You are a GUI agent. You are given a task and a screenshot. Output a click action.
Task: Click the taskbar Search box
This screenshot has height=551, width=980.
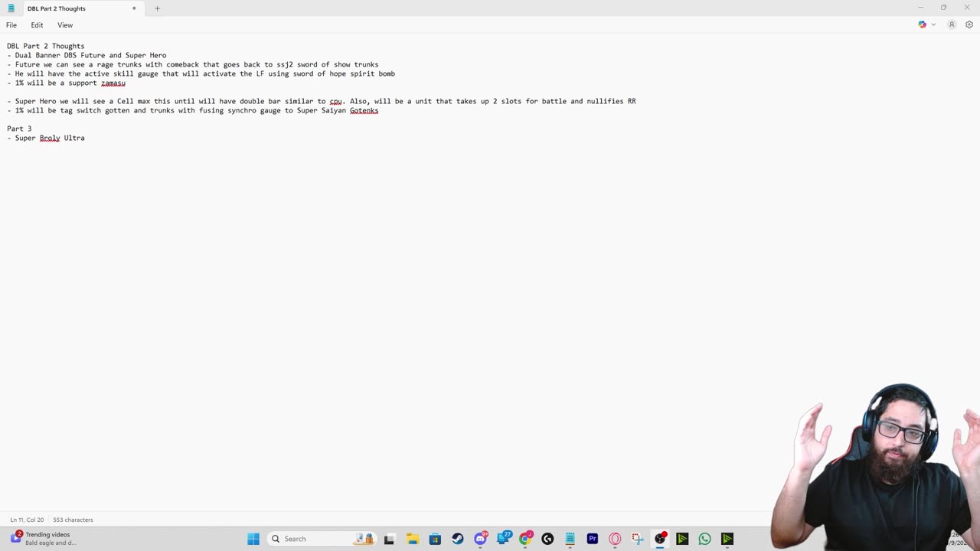pyautogui.click(x=322, y=539)
